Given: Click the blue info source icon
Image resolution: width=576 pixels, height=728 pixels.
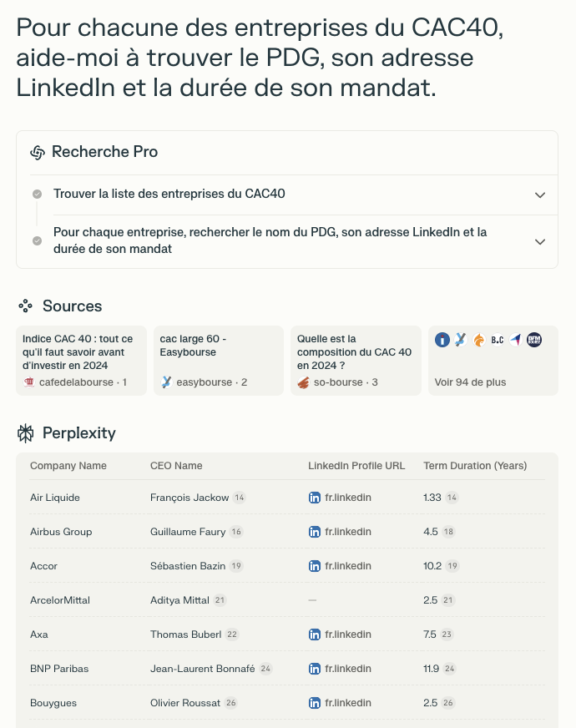Looking at the screenshot, I should click(441, 340).
